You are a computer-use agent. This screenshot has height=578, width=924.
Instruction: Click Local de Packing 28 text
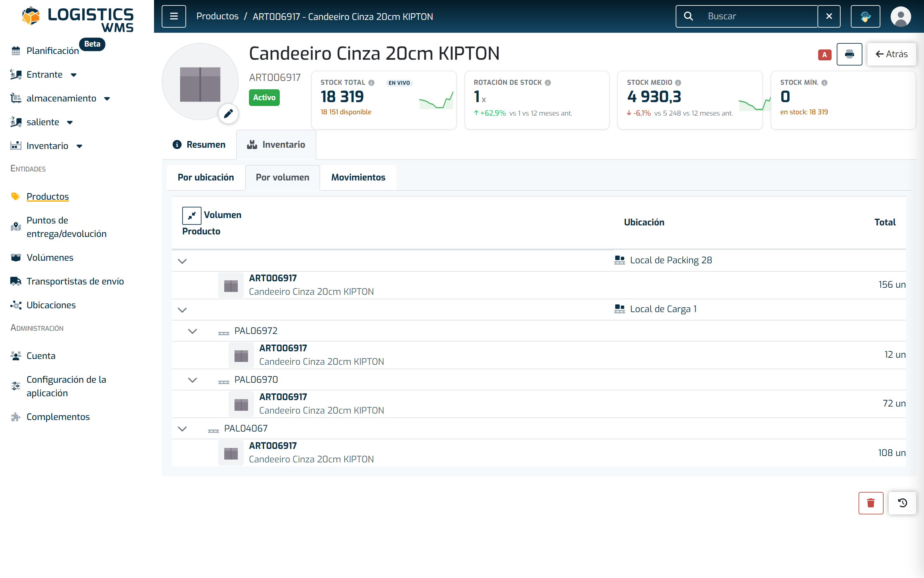pyautogui.click(x=671, y=260)
